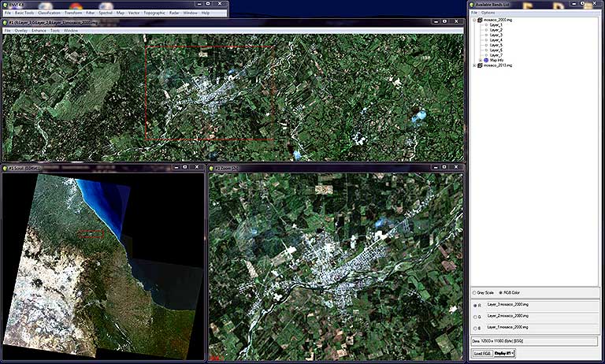Open the Enhance menu in display window
The width and height of the screenshot is (605, 364).
(39, 31)
